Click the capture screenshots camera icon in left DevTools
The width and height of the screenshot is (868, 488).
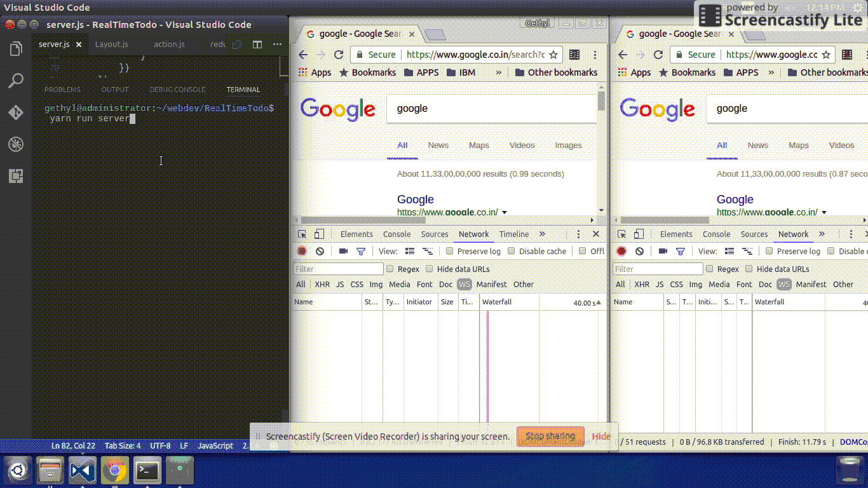343,252
